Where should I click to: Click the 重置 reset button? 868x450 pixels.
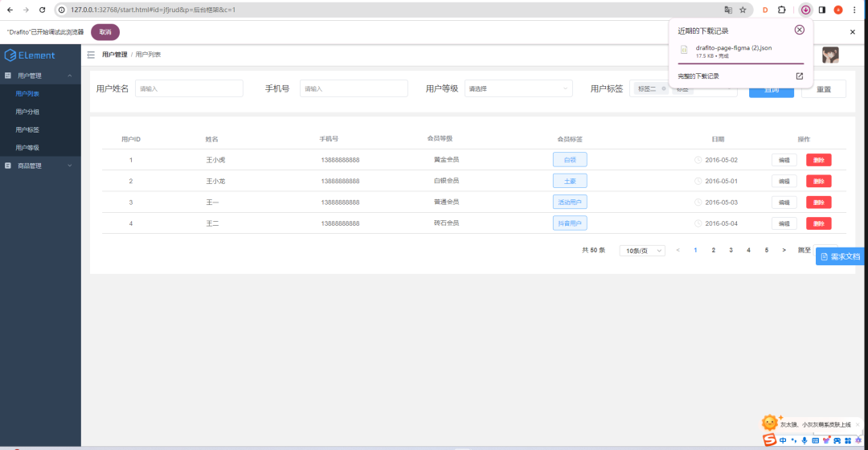(x=824, y=89)
